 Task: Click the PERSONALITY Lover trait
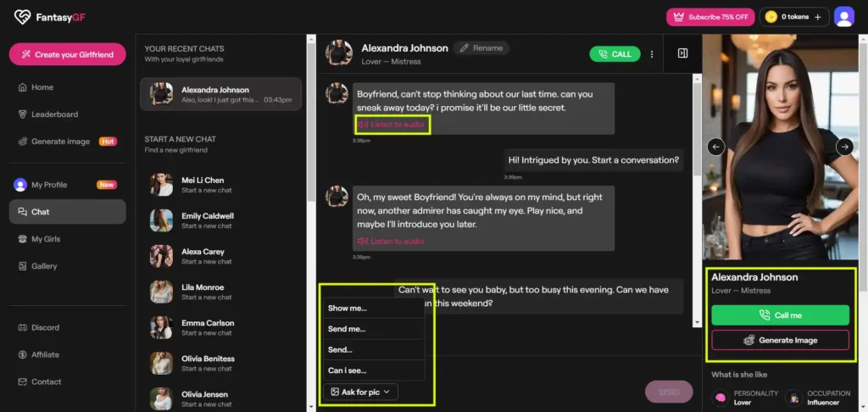(x=745, y=398)
